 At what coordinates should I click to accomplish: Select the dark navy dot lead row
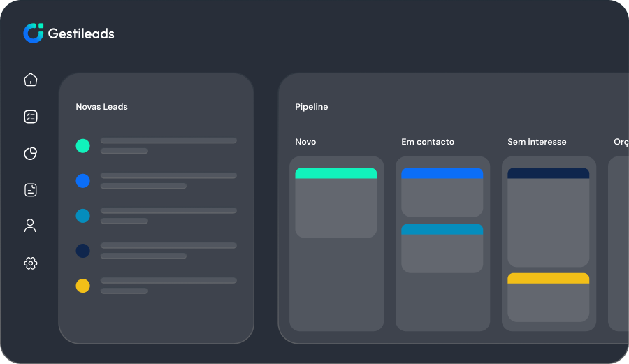(x=157, y=251)
